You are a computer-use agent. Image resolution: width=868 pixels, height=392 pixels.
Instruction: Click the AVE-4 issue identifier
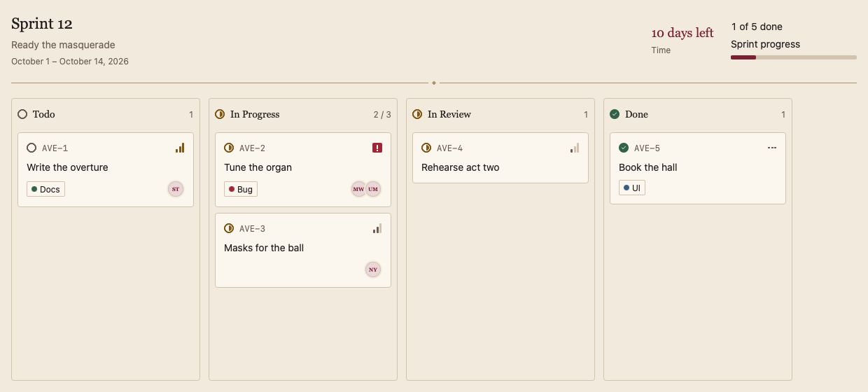coord(450,148)
